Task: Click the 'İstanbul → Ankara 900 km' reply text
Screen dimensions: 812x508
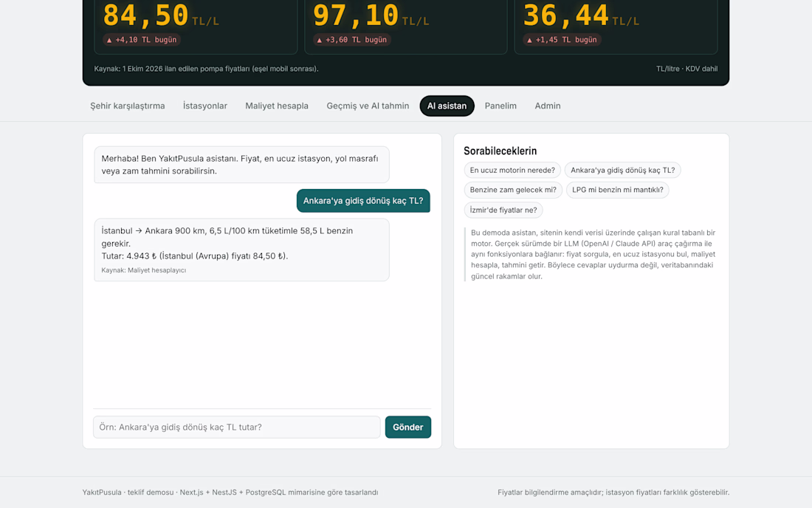Action: (x=227, y=237)
